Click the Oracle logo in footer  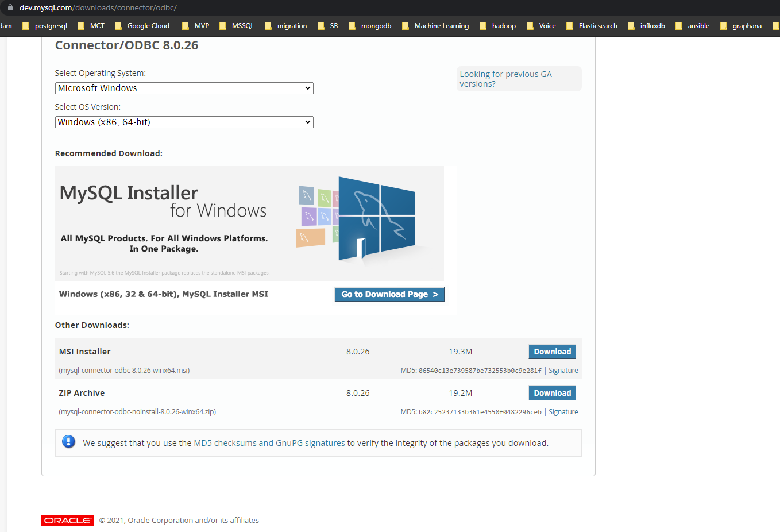pyautogui.click(x=67, y=521)
